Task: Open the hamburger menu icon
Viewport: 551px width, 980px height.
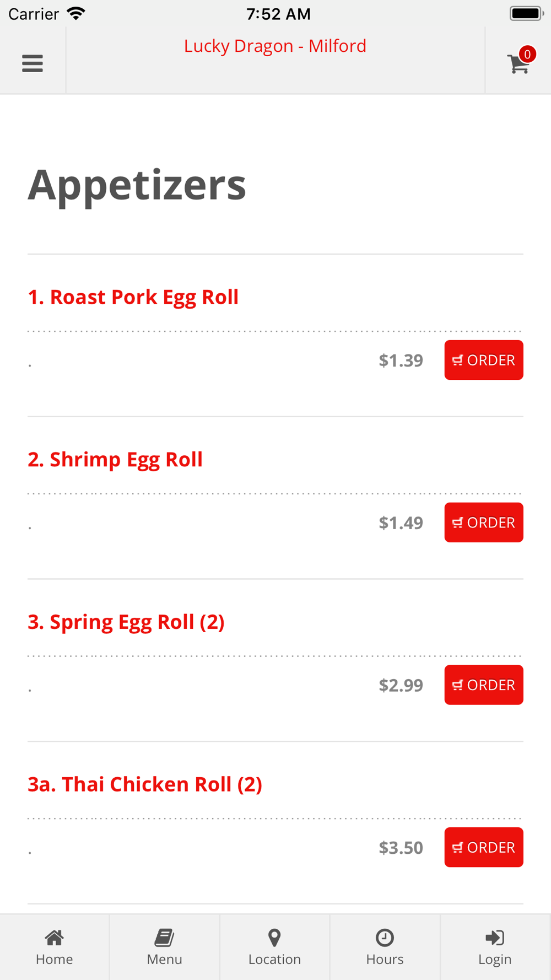Action: [x=33, y=63]
